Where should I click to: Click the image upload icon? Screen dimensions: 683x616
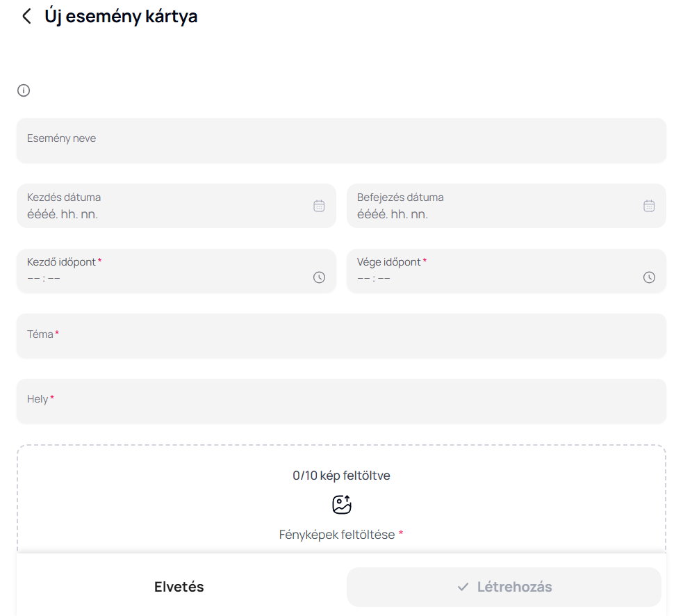[341, 505]
